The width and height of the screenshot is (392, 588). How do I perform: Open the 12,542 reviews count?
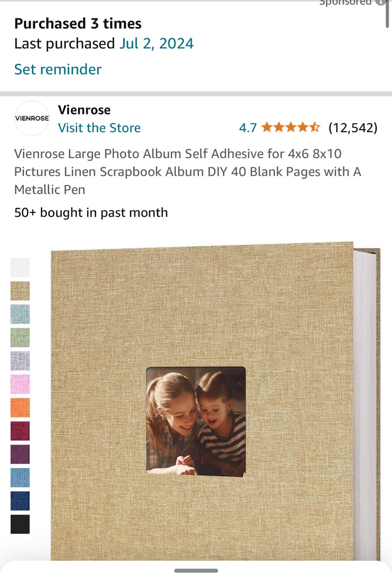click(353, 128)
